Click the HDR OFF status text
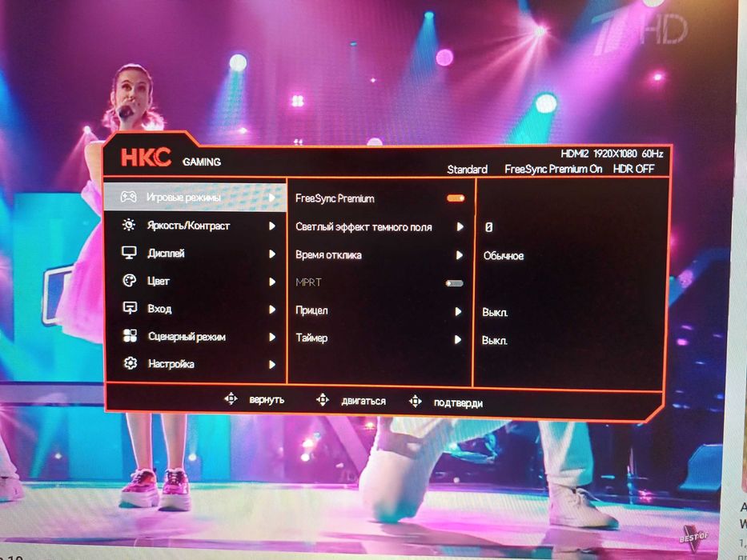Screen dimensions: 747x560 [633, 169]
